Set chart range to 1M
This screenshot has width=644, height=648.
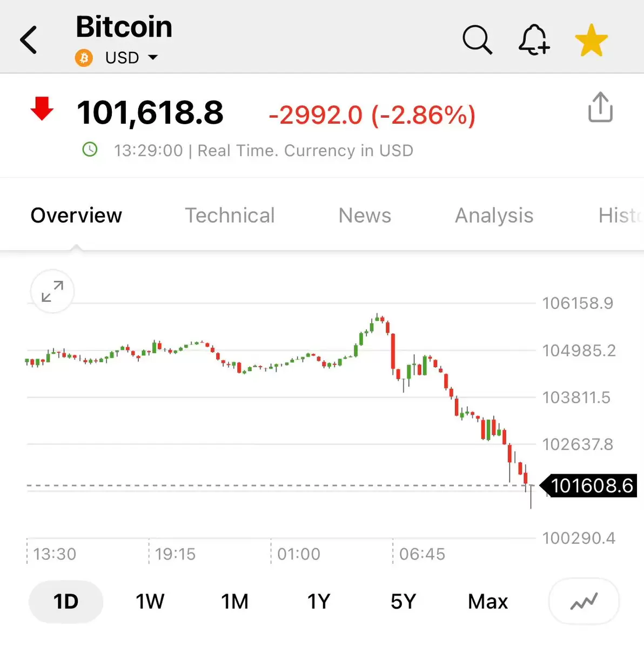coord(234,602)
